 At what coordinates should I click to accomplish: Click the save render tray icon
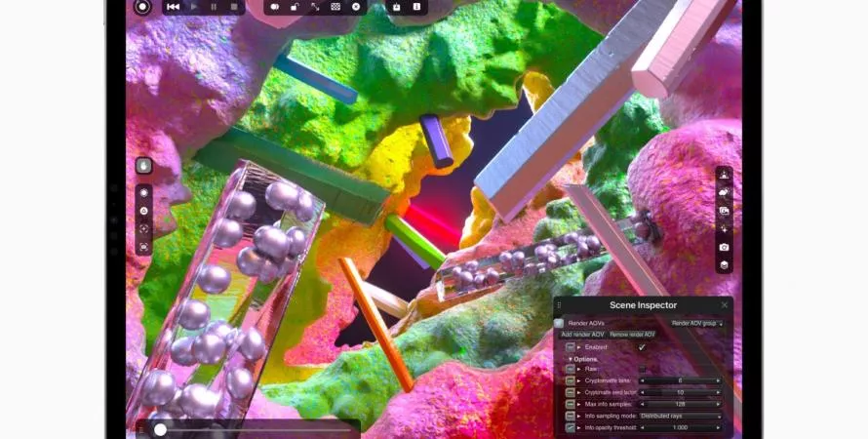[x=396, y=7]
